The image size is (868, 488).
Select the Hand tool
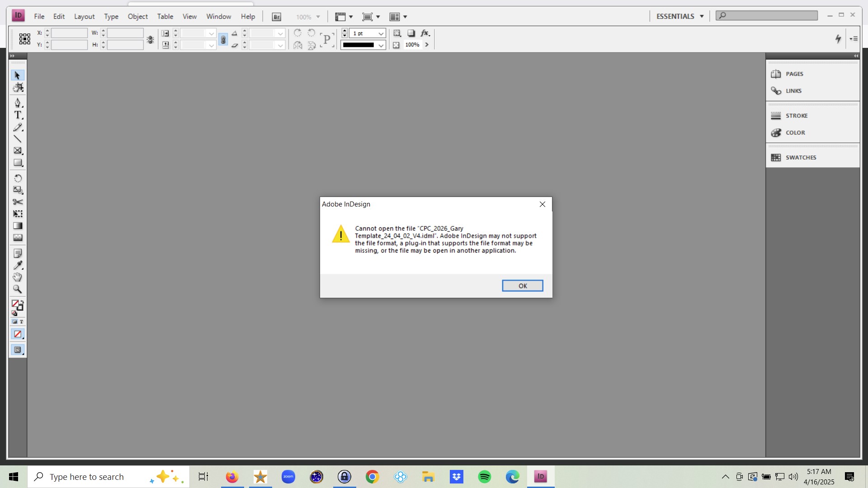click(x=18, y=277)
